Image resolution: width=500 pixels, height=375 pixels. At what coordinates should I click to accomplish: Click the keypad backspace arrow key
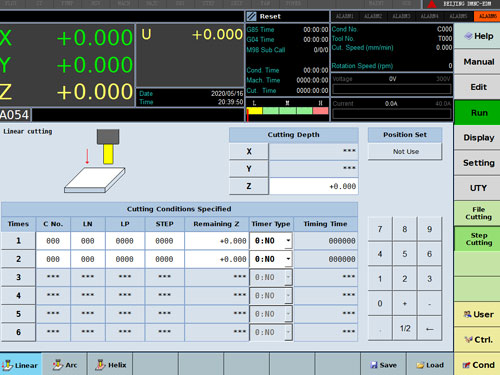(430, 329)
